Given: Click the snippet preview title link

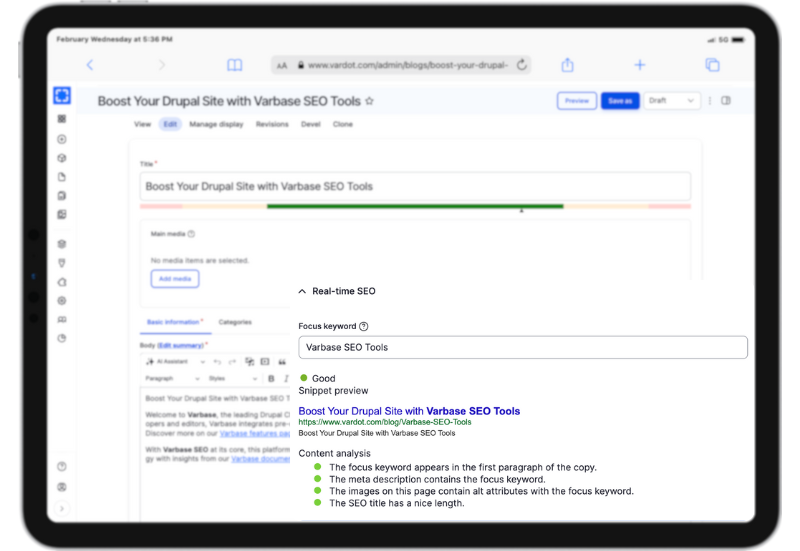Looking at the screenshot, I should pyautogui.click(x=409, y=411).
